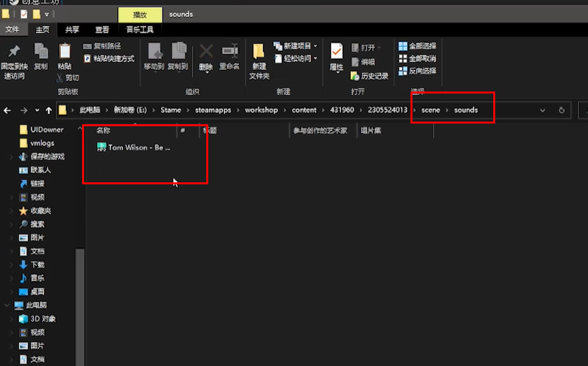Switch to the Share ribbon tab
Image resolution: width=588 pixels, height=366 pixels.
click(x=72, y=29)
